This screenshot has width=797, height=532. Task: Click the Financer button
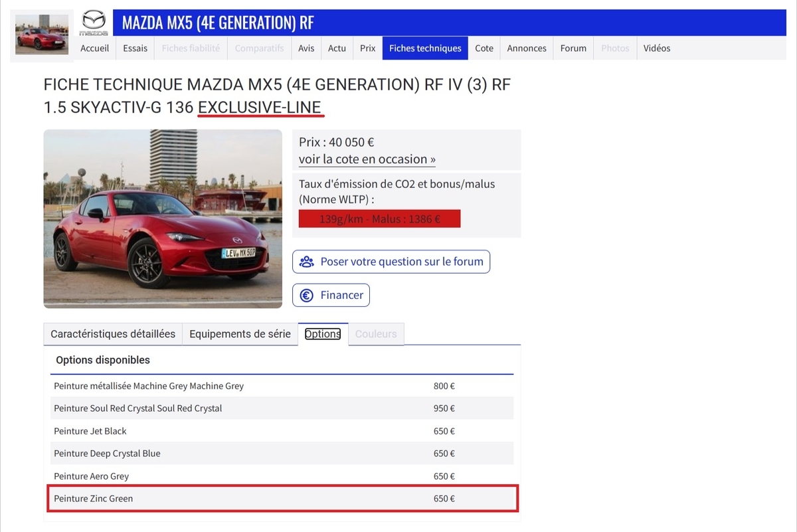coord(331,296)
